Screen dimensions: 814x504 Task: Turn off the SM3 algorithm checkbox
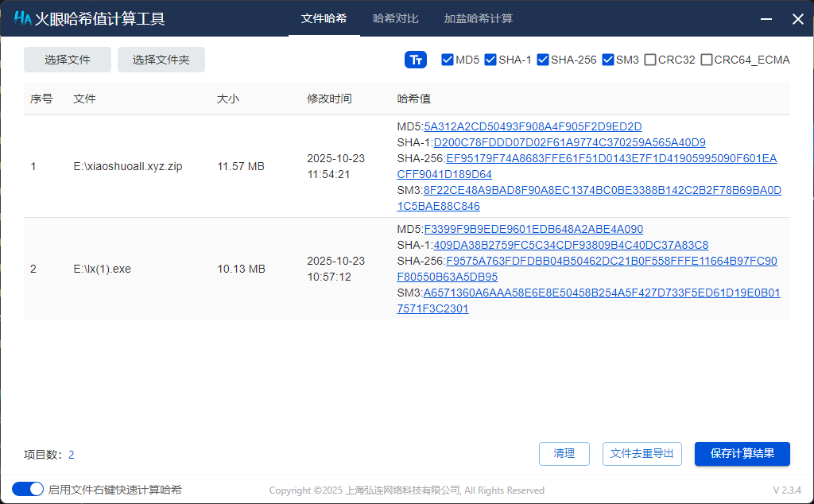[x=608, y=59]
